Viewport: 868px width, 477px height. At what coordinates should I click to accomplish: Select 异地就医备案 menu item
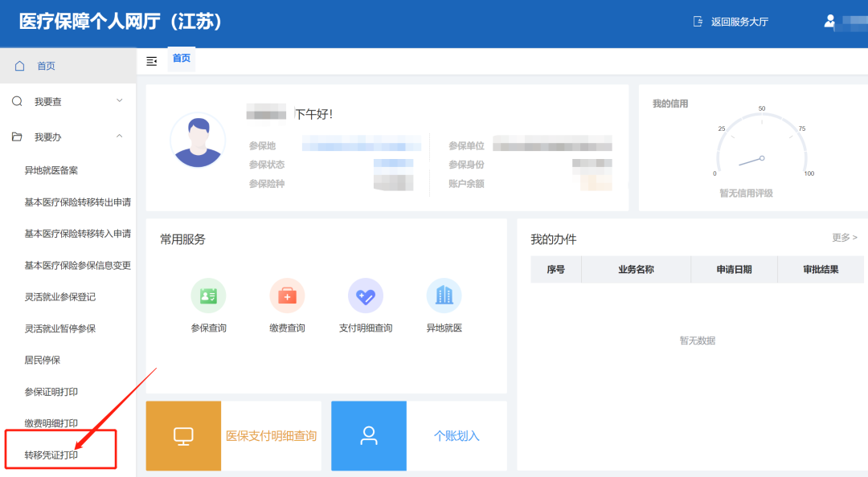tap(51, 170)
